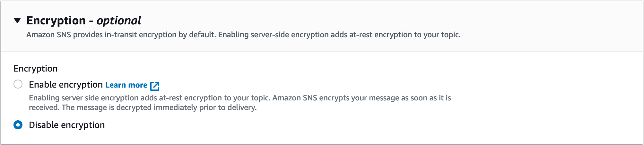Click the italic "optional" word in the header
This screenshot has width=644, height=145.
tap(119, 21)
